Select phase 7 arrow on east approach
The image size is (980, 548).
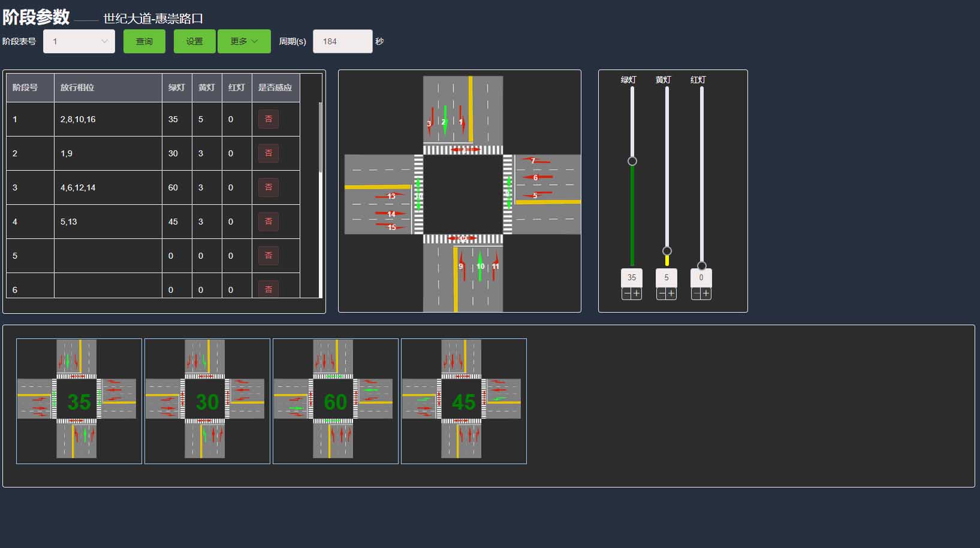[535, 161]
